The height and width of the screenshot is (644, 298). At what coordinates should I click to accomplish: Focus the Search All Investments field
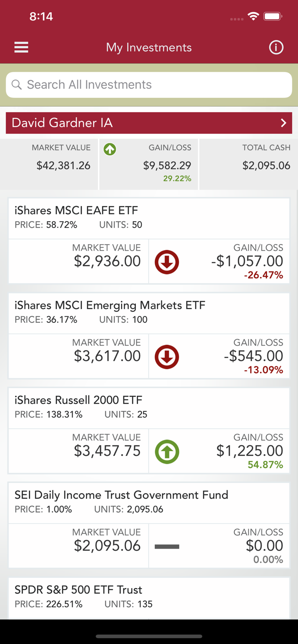[x=155, y=85]
